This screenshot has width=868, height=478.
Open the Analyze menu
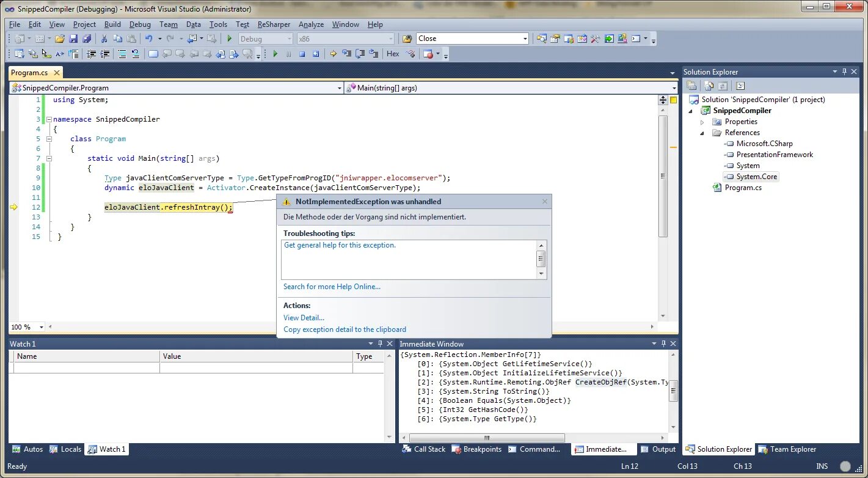click(311, 24)
